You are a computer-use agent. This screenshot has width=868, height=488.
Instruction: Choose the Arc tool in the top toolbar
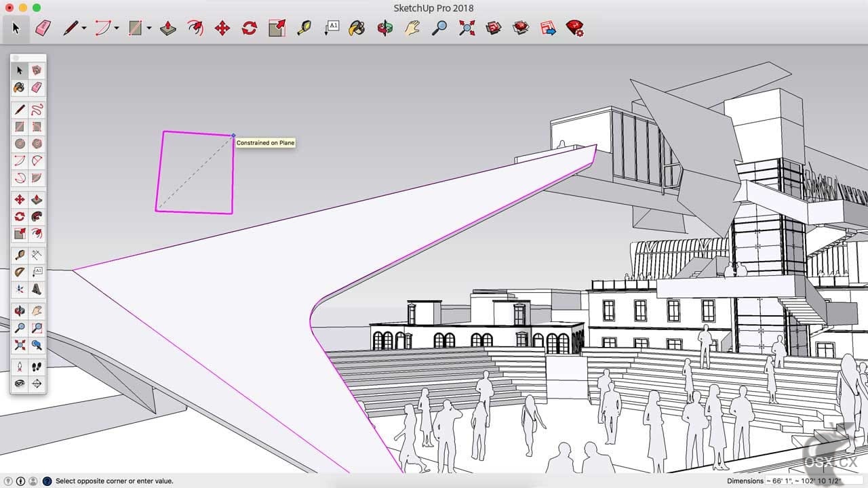[103, 28]
